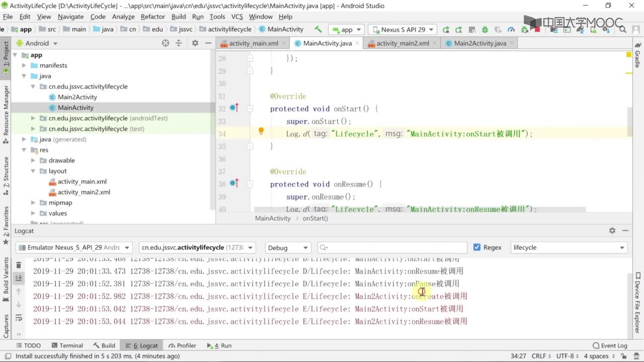Open the app run configuration dropdown
Viewport: 644px width, 362px height.
346,30
